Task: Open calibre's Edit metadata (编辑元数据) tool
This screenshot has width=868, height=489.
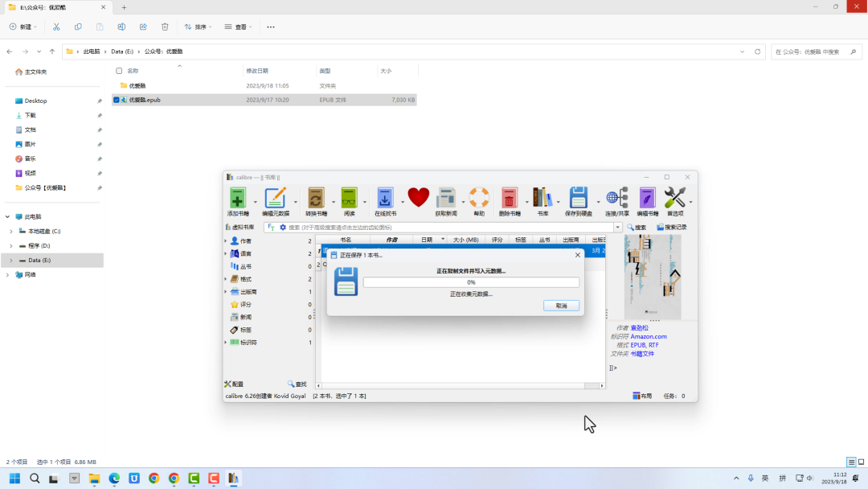Action: click(x=275, y=199)
